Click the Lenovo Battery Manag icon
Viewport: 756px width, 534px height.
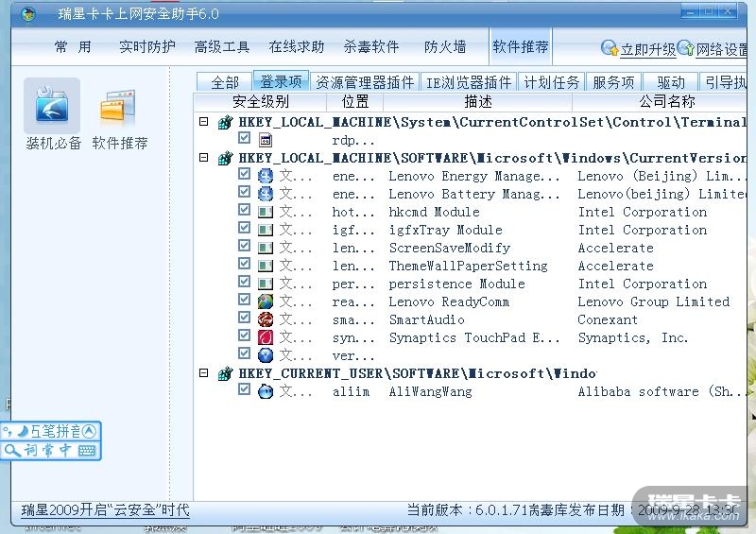(266, 194)
